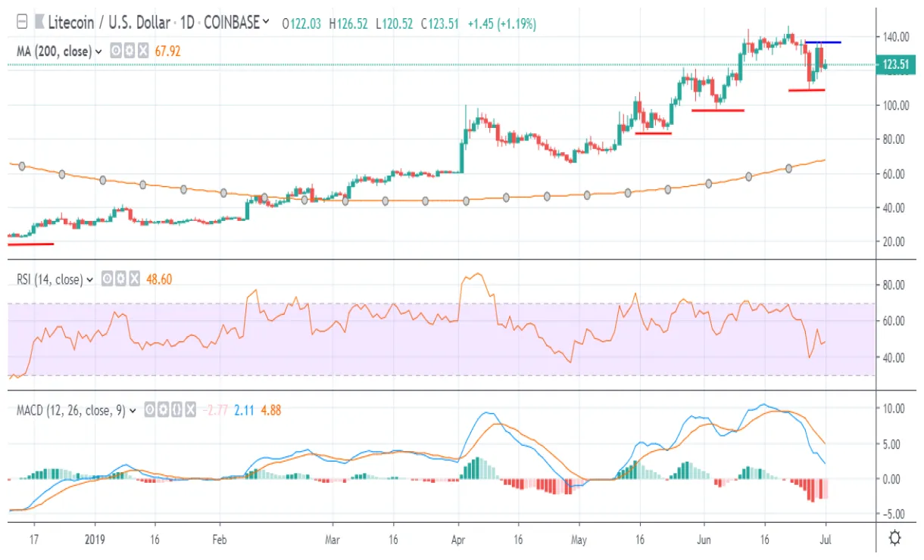Open MACD settings gear
The width and height of the screenshot is (924, 560).
point(164,411)
